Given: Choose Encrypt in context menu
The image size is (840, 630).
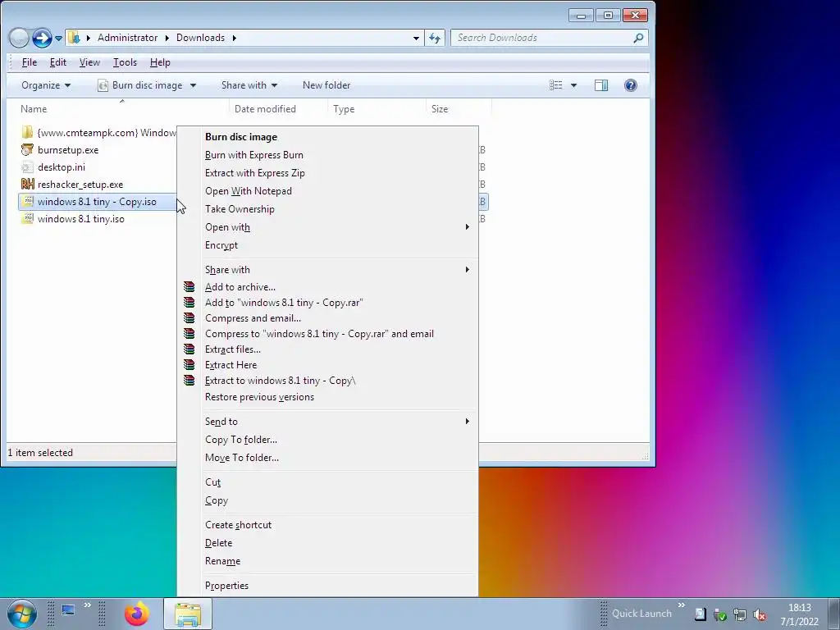Looking at the screenshot, I should [328, 245].
